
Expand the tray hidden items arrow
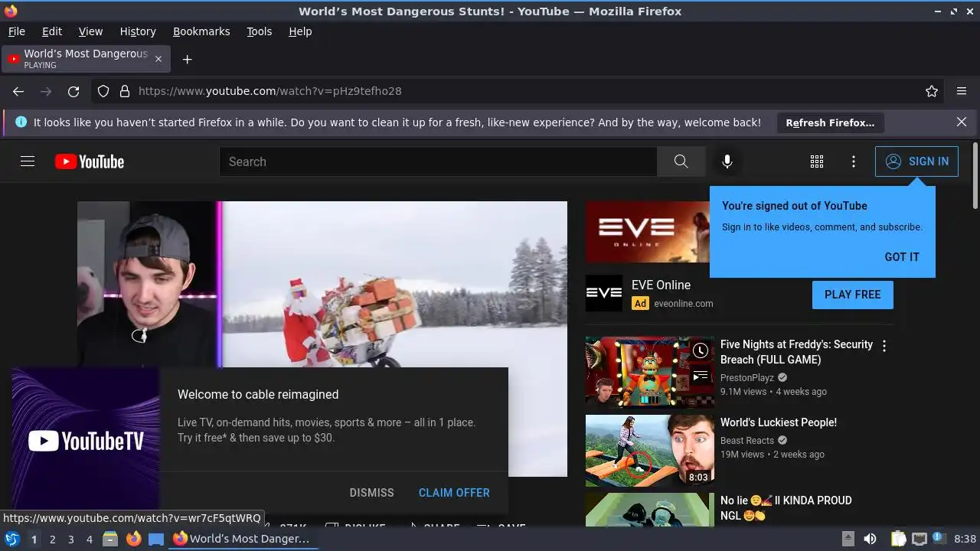(848, 539)
